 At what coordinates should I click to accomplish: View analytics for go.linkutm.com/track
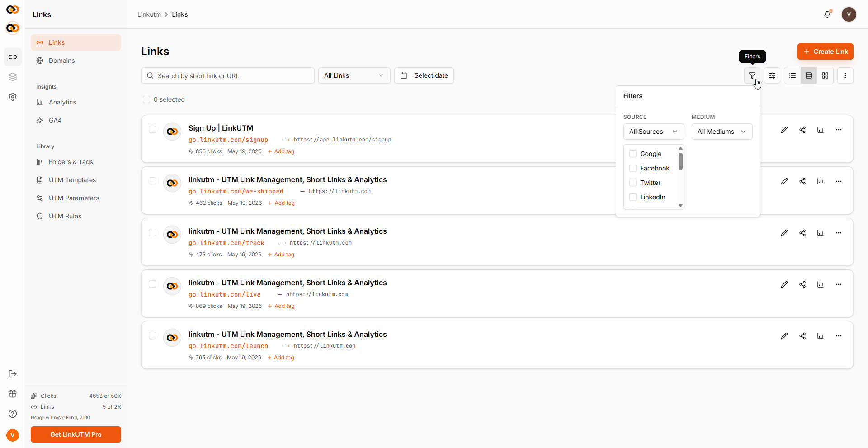coord(821,233)
